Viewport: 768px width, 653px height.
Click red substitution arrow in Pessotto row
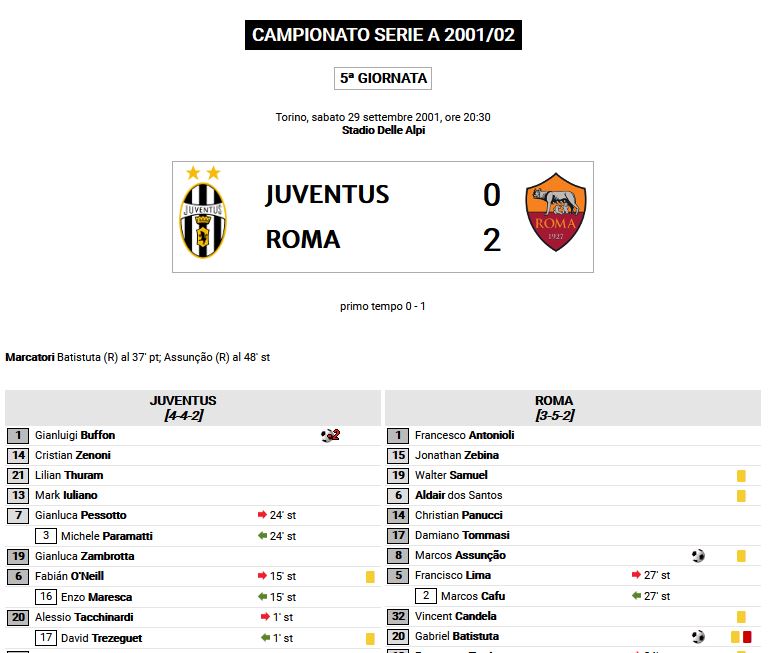point(262,515)
